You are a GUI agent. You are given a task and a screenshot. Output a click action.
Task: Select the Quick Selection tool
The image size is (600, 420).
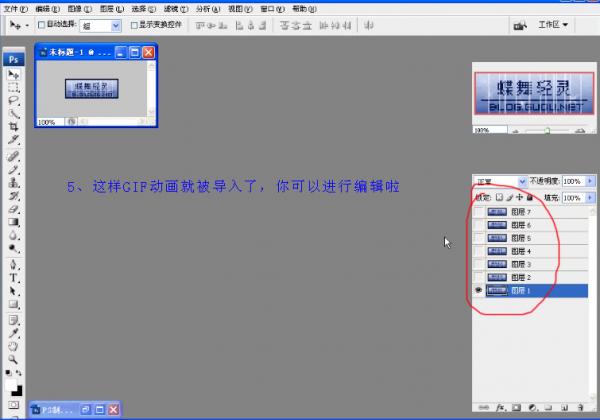(13, 114)
